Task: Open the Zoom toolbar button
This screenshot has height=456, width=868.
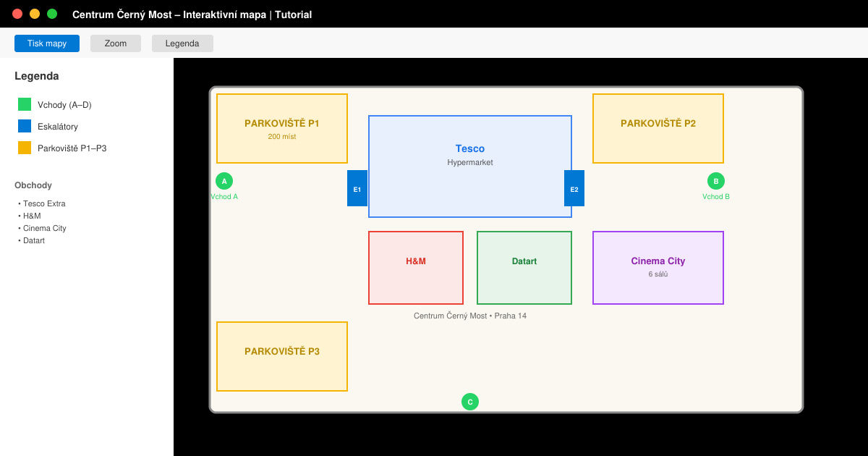Action: (116, 43)
